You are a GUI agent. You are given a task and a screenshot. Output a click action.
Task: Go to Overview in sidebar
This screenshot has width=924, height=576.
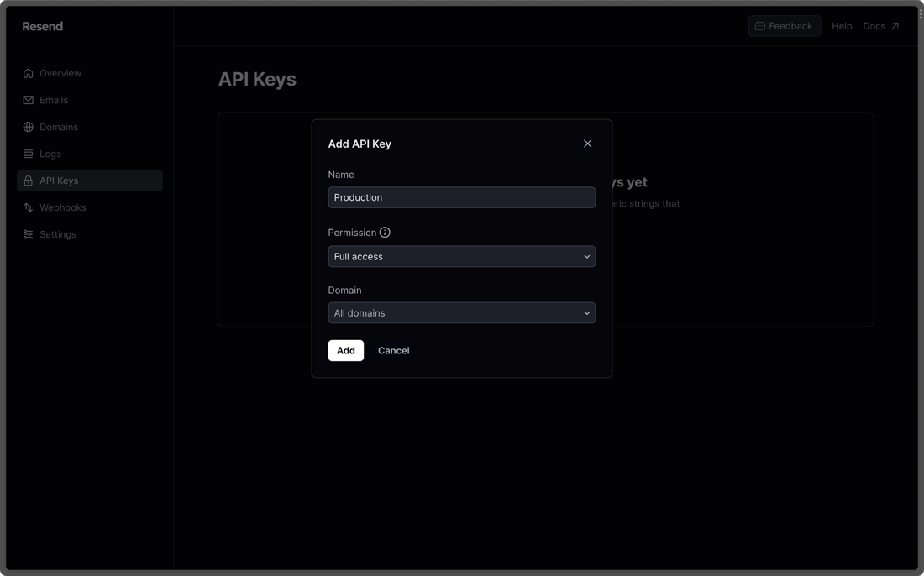[60, 73]
